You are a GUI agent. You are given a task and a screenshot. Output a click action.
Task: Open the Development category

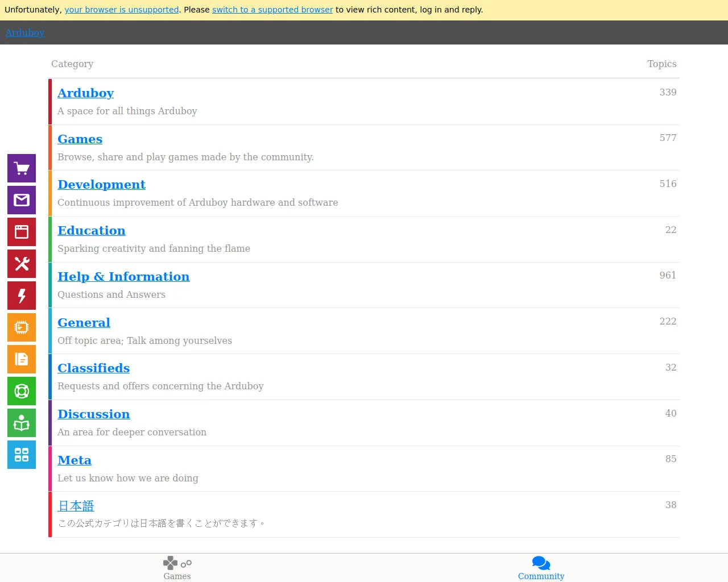pyautogui.click(x=101, y=185)
